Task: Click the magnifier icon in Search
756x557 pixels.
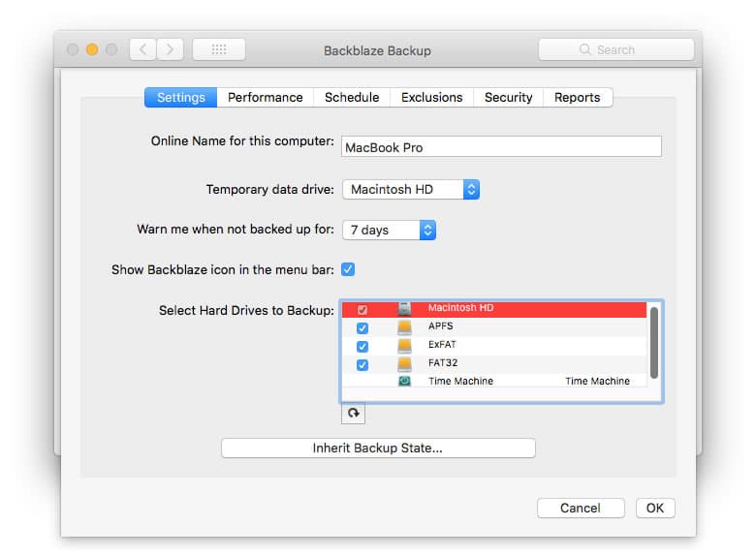Action: [584, 49]
